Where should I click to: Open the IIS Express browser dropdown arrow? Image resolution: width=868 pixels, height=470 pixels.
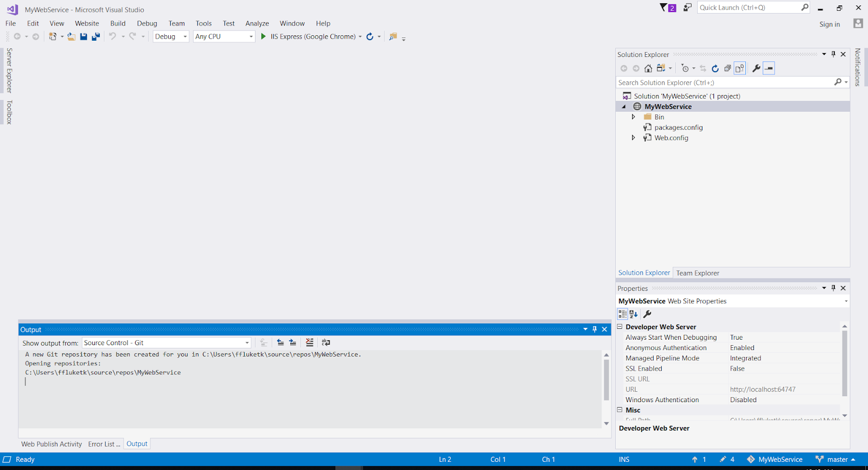(x=360, y=37)
